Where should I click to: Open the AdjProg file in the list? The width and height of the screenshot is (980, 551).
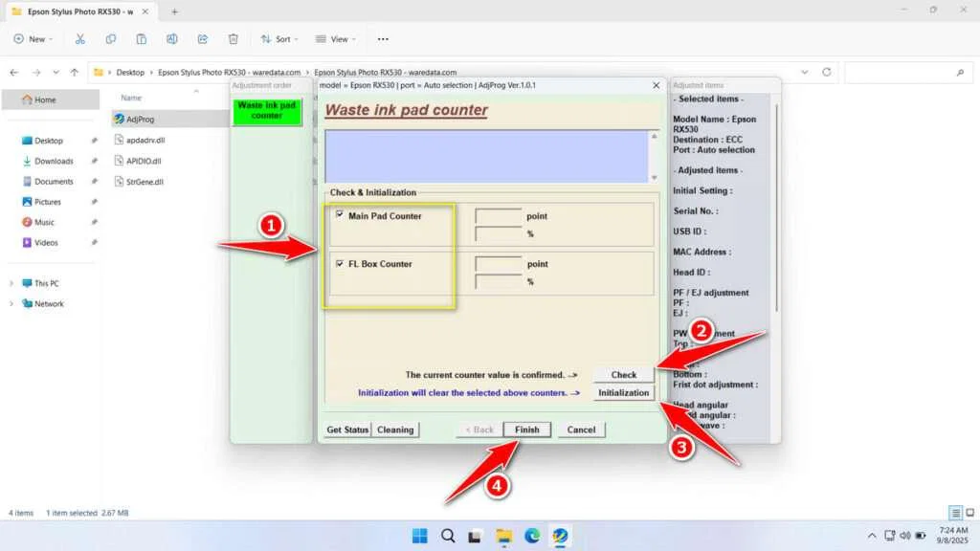coord(140,120)
